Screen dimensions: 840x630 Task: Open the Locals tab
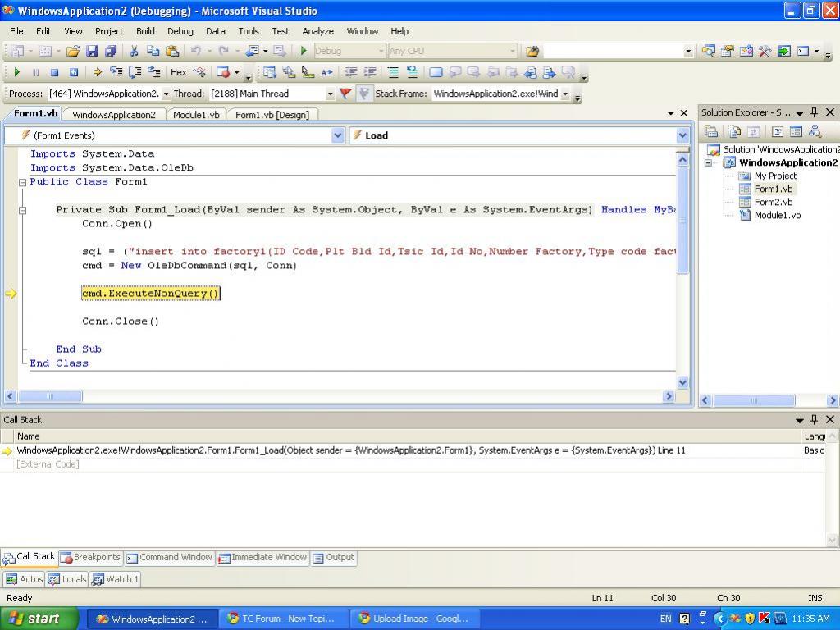point(67,579)
